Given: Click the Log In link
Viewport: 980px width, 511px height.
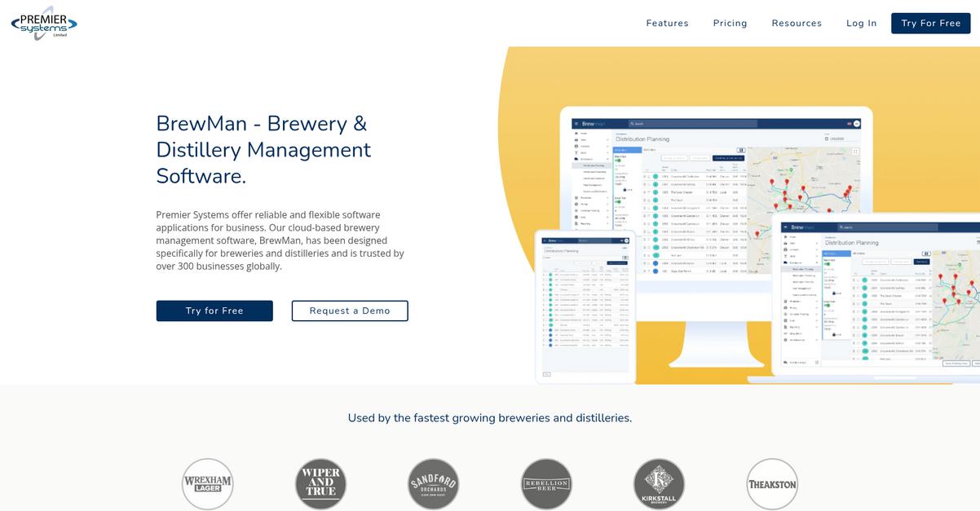Looking at the screenshot, I should (x=861, y=24).
